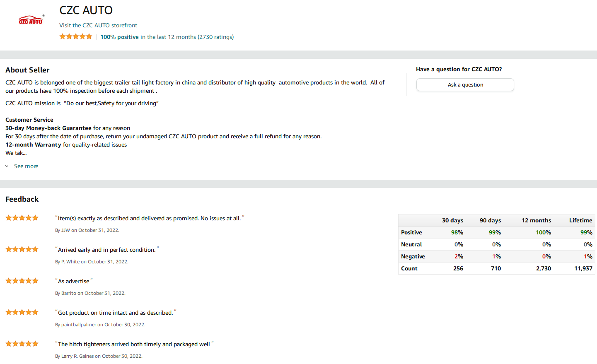The image size is (597, 364).
Task: Click the hitch tighteners feedback text
Action: pyautogui.click(x=134, y=344)
